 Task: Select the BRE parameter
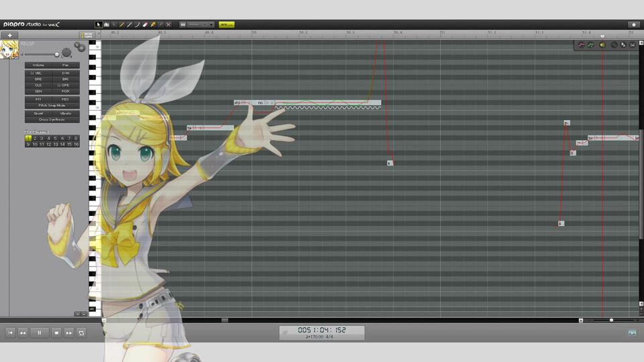38,79
